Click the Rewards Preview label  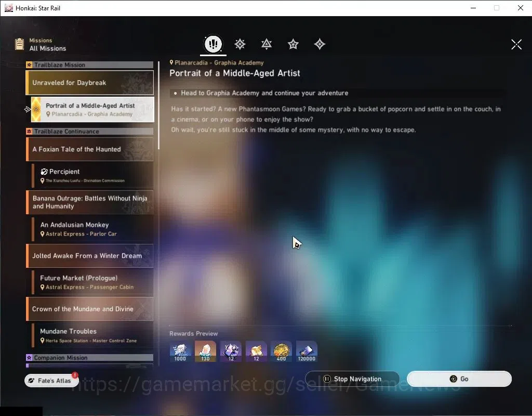[193, 333]
